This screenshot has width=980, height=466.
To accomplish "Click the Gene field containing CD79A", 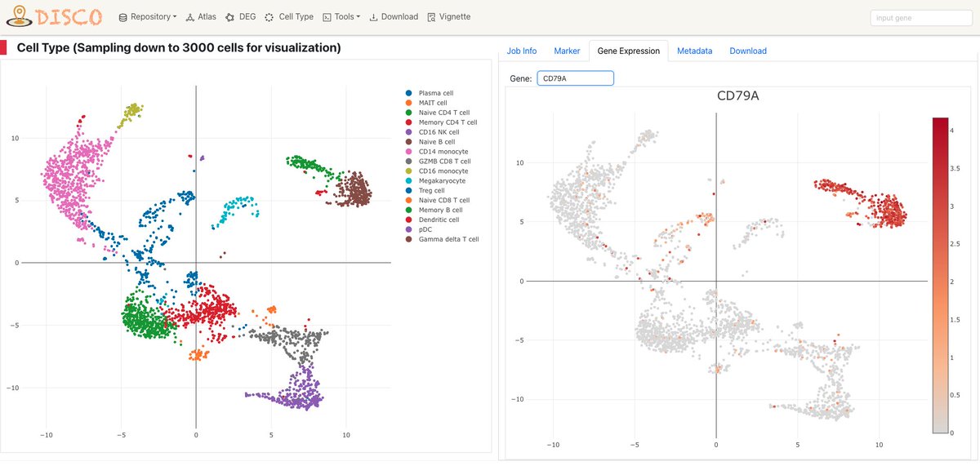I will [575, 78].
